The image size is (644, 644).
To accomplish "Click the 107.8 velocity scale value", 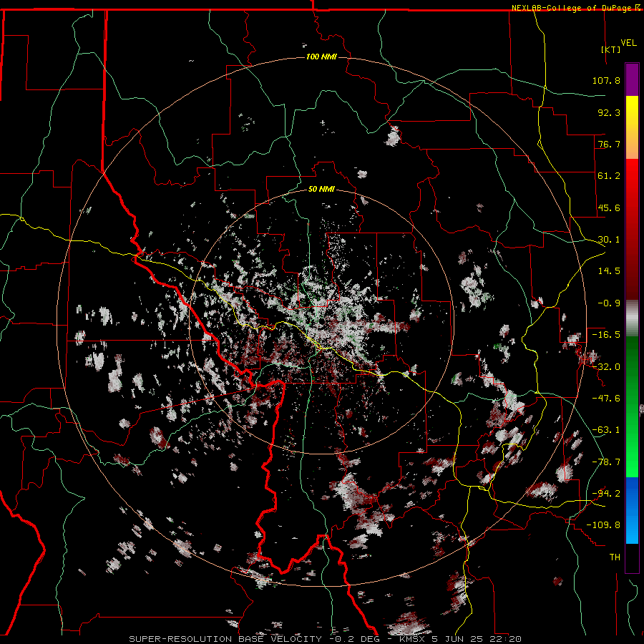I will click(606, 80).
